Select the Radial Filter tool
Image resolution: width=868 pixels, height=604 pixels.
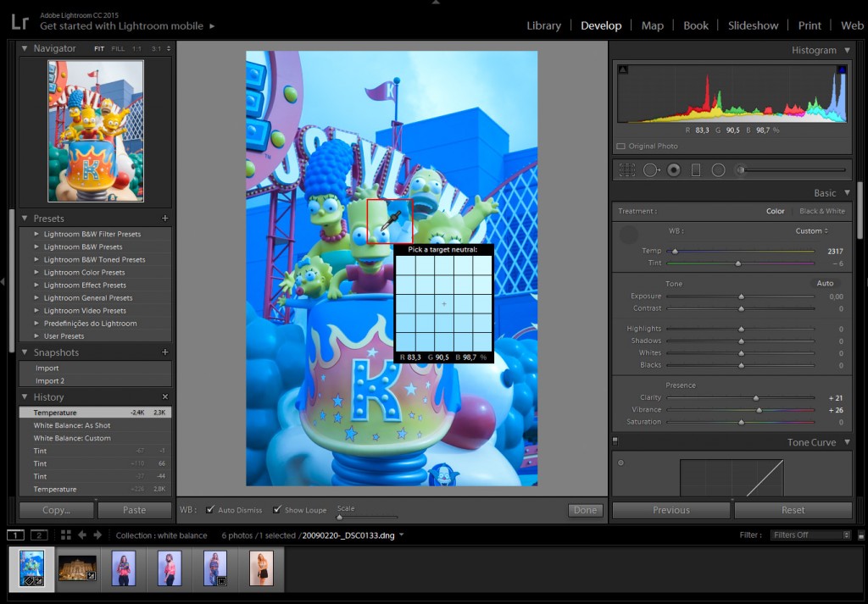[x=718, y=169]
